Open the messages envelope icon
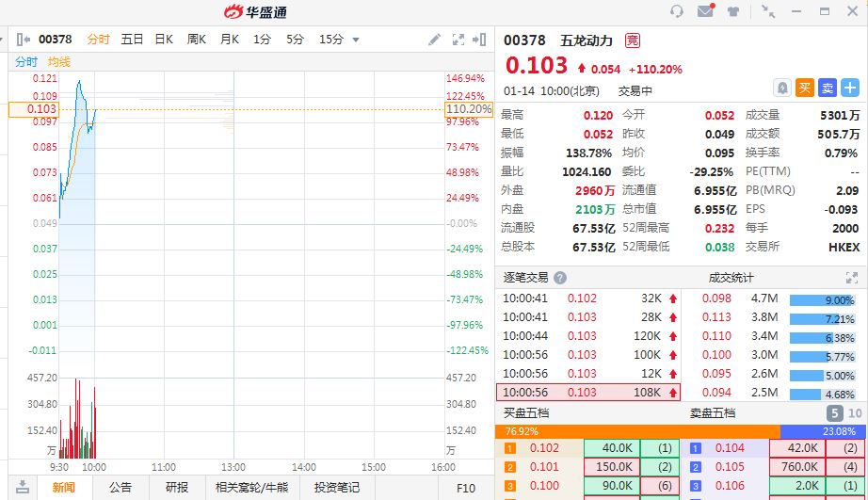 pos(705,11)
